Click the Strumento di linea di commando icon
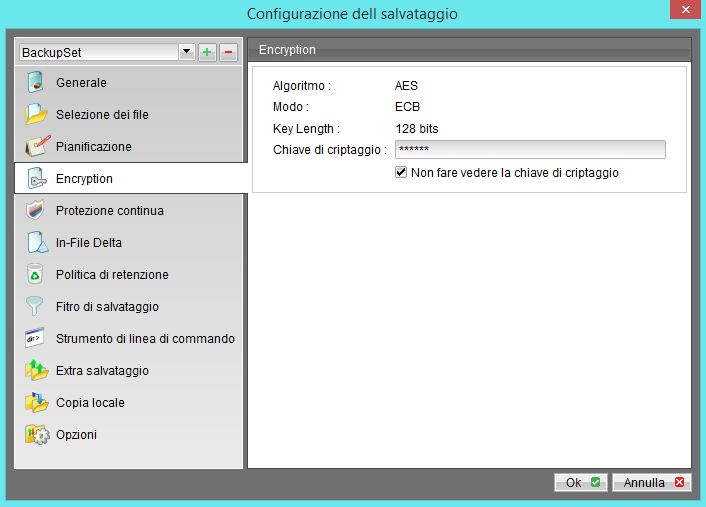Image resolution: width=706 pixels, height=507 pixels. click(x=36, y=339)
